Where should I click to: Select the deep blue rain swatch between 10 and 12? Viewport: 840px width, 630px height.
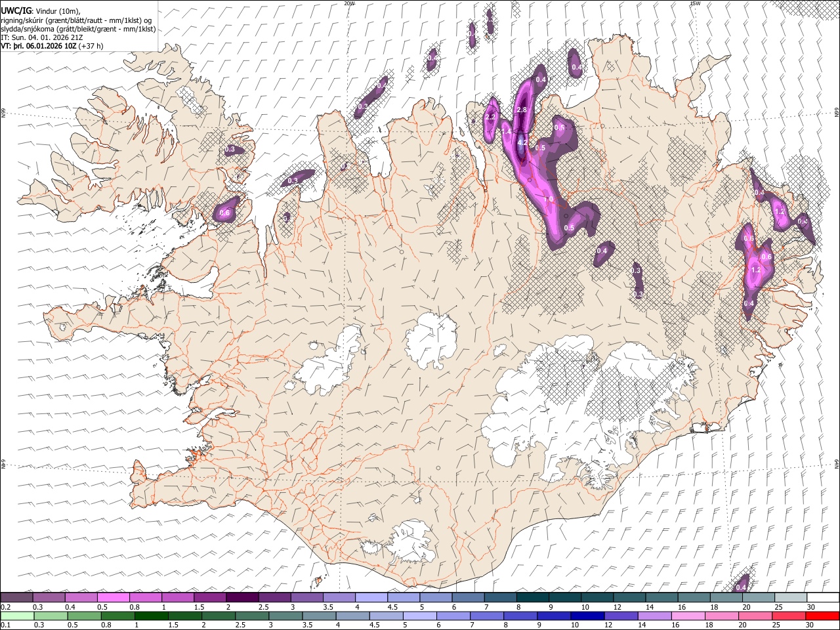[x=587, y=616]
